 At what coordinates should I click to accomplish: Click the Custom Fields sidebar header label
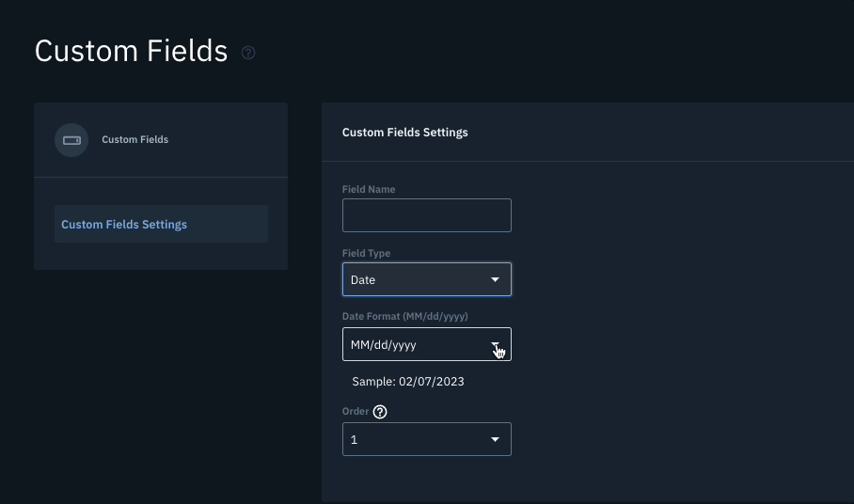coord(135,140)
